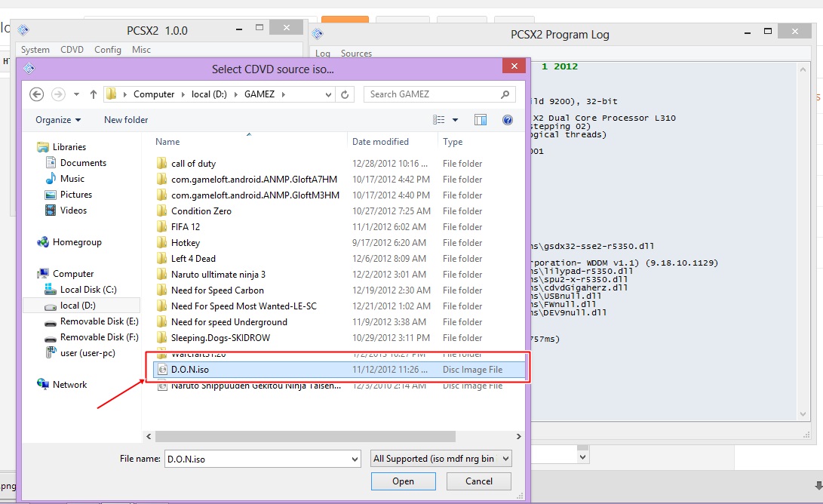The width and height of the screenshot is (823, 504).
Task: Create a New folder
Action: pyautogui.click(x=126, y=120)
